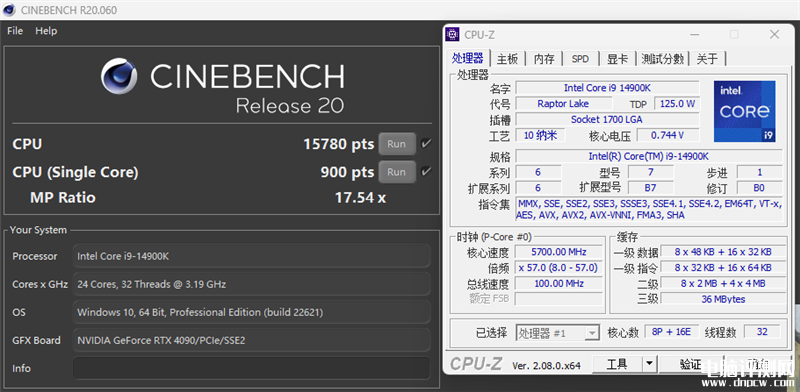The height and width of the screenshot is (392, 800).
Task: Switch to the 内存 tab in CPU-Z
Action: pos(544,59)
